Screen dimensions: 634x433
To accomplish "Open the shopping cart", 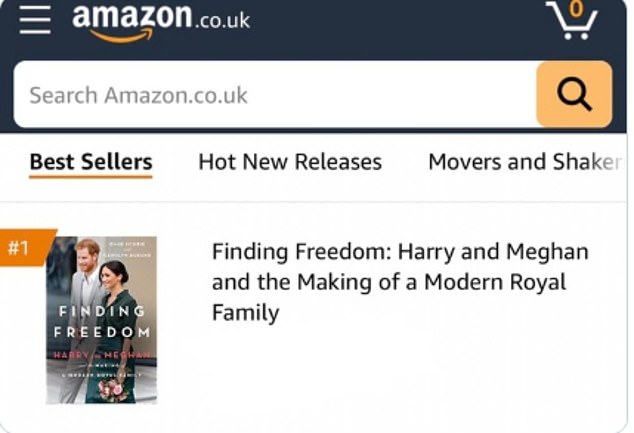I will point(571,22).
